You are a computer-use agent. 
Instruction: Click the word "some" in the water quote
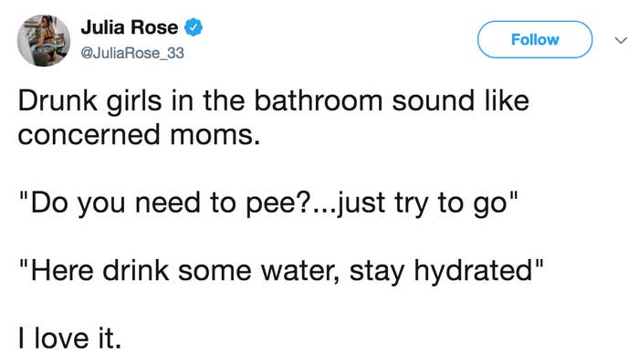215,272
